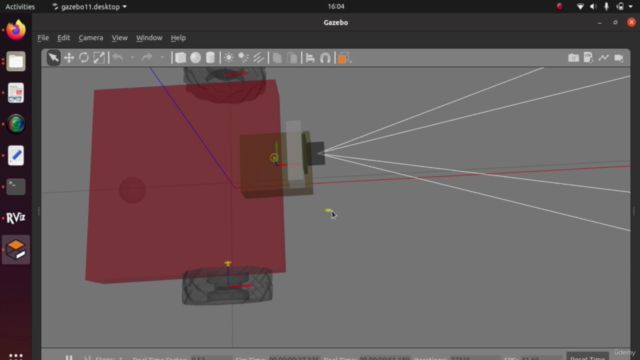Open the undo history dropdown arrow
Viewport: 640px width, 360px height.
point(132,58)
